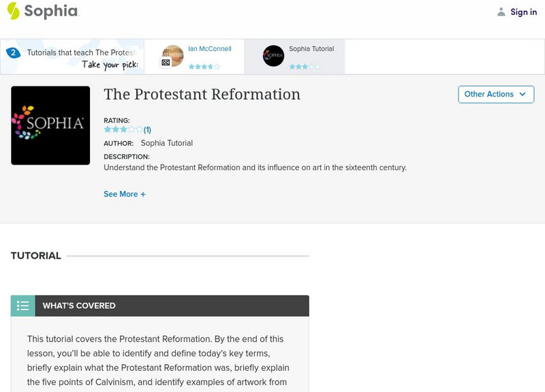
Task: Switch to the Sophia Tutorial tab
Action: point(300,54)
